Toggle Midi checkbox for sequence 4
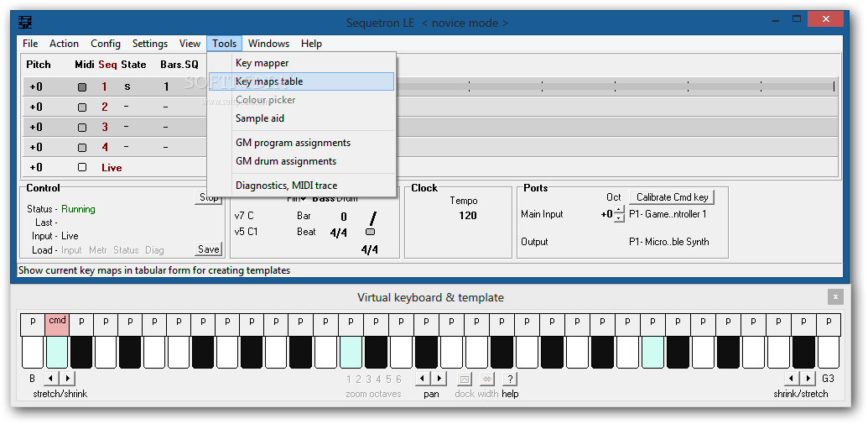Image resolution: width=868 pixels, height=424 pixels. pos(82,148)
